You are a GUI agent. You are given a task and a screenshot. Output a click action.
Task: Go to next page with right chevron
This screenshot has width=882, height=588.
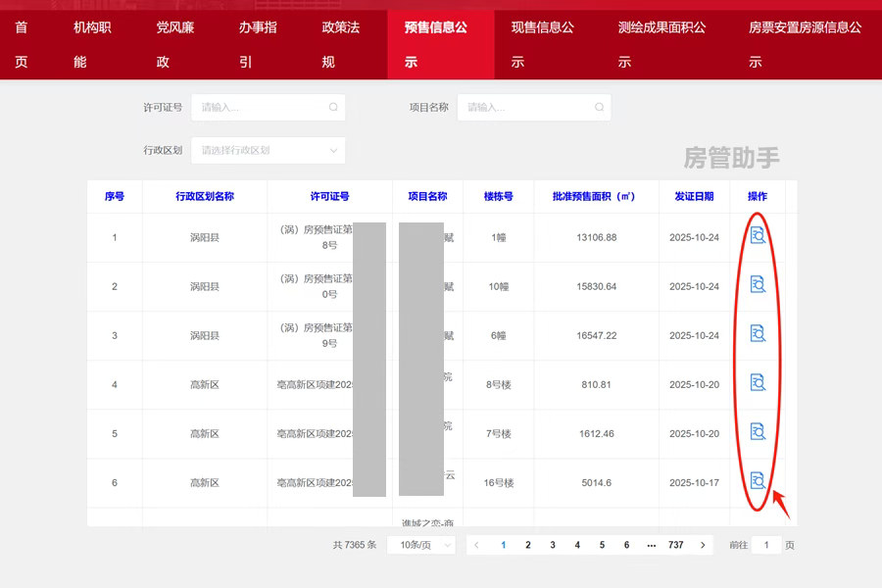pos(702,544)
